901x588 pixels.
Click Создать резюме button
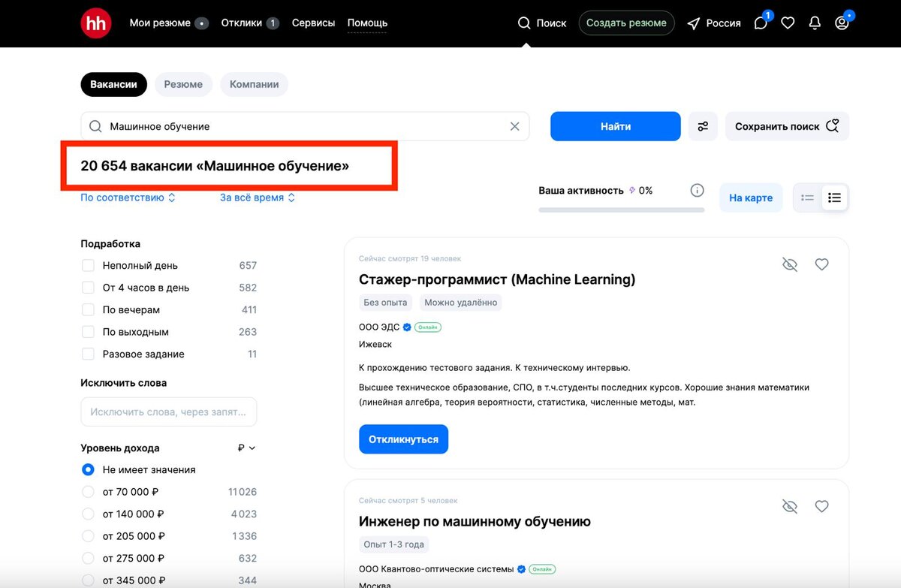click(626, 23)
